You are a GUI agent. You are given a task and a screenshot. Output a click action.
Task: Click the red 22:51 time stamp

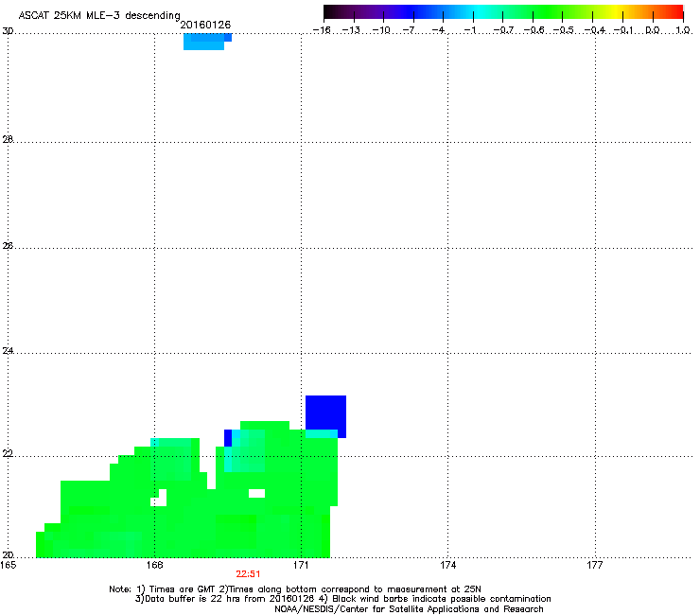(248, 574)
